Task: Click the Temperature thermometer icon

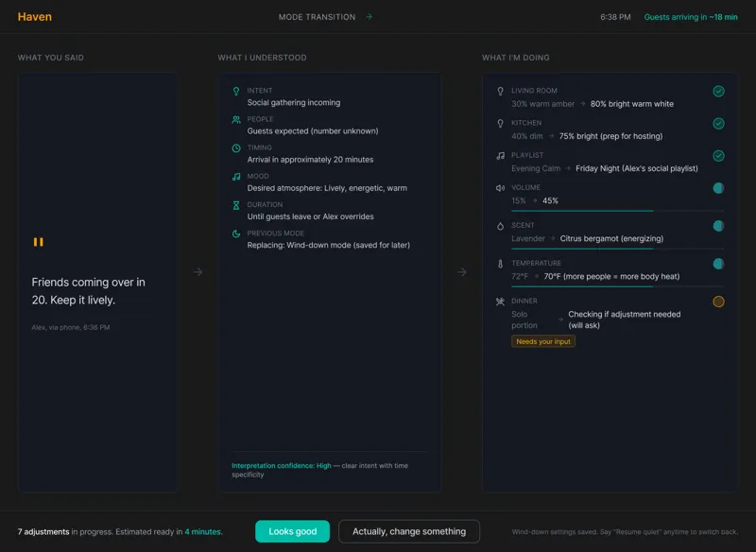Action: tap(501, 264)
